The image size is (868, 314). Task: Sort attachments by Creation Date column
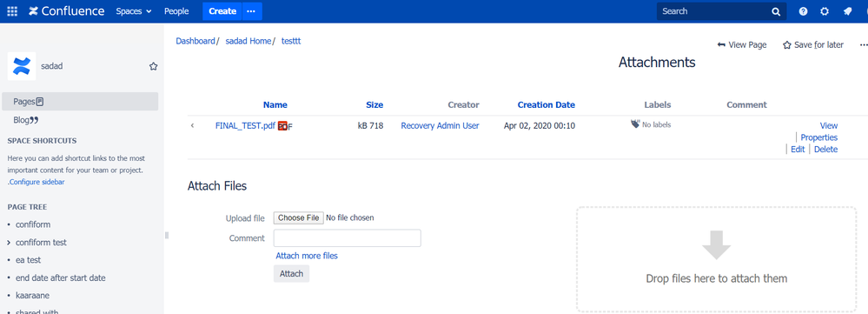(547, 104)
